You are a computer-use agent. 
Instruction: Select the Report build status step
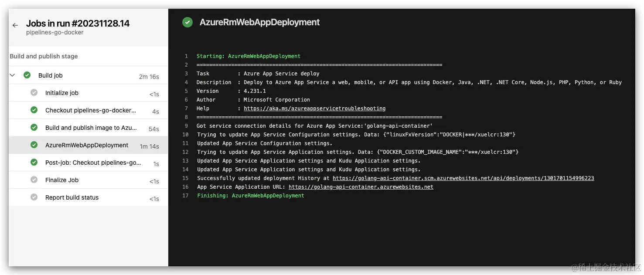click(x=88, y=197)
